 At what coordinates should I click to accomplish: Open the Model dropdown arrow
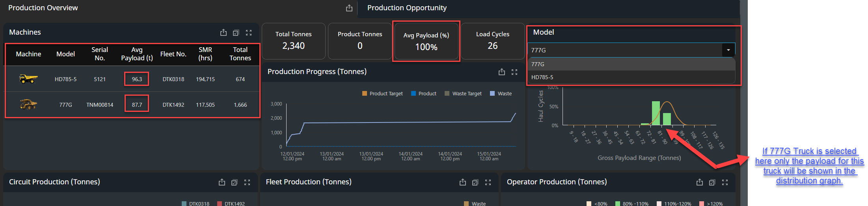728,50
